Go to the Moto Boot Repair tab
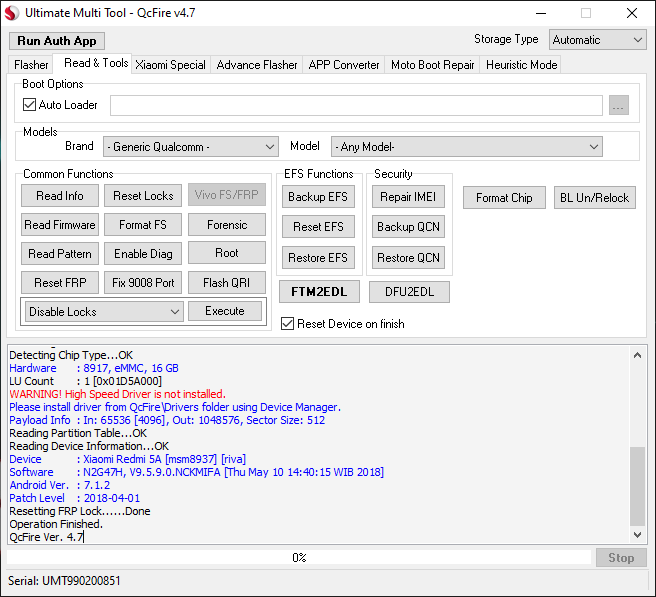Screen dimensions: 656x597 (432, 65)
